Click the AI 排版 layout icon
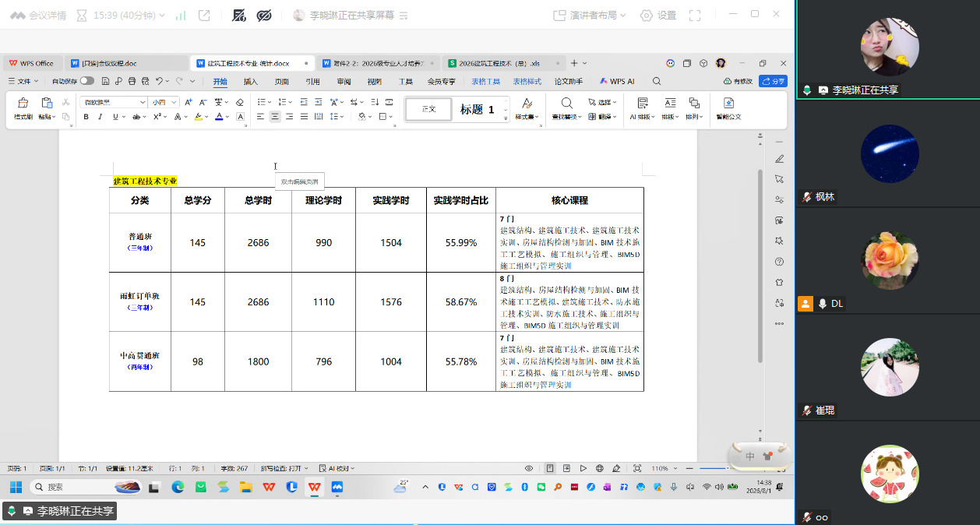The width and height of the screenshot is (980, 525). [642, 103]
